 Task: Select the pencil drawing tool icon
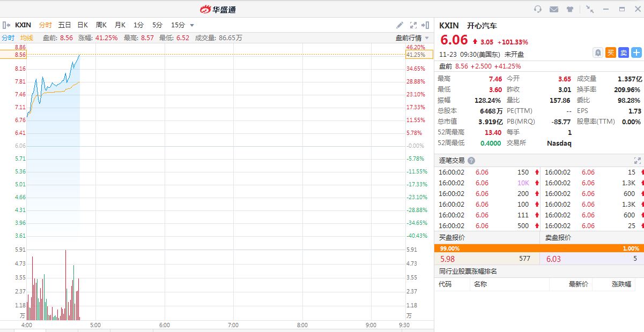coord(399,25)
